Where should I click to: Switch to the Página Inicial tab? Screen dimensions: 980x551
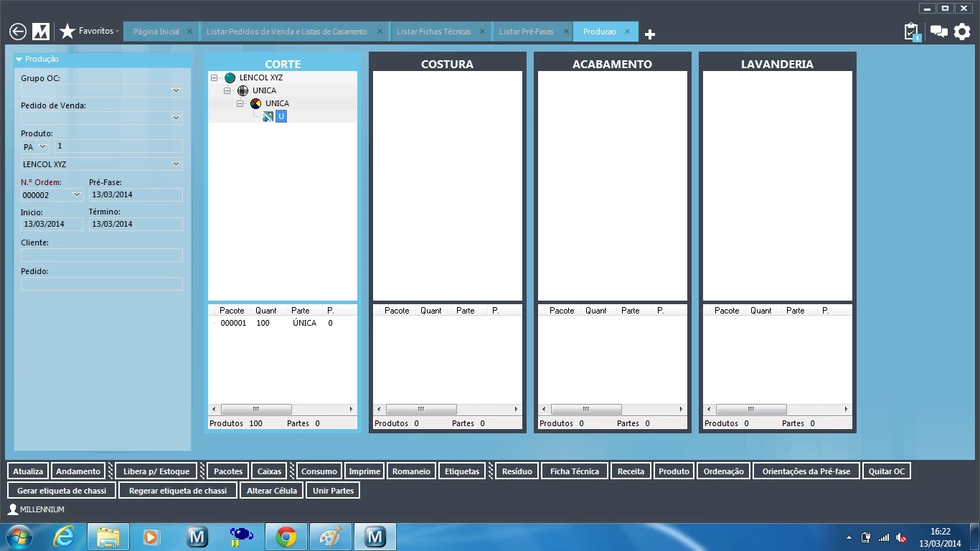(x=156, y=32)
